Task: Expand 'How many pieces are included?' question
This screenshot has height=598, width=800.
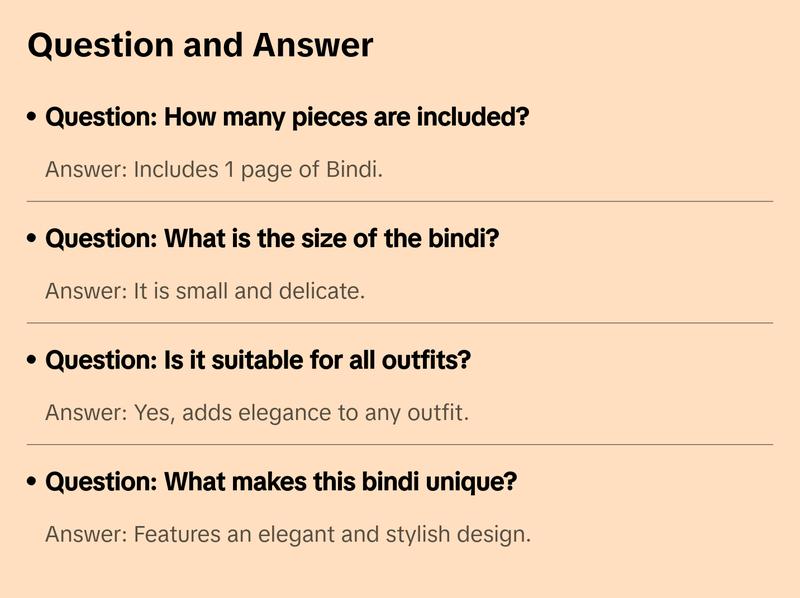Action: pyautogui.click(x=287, y=117)
